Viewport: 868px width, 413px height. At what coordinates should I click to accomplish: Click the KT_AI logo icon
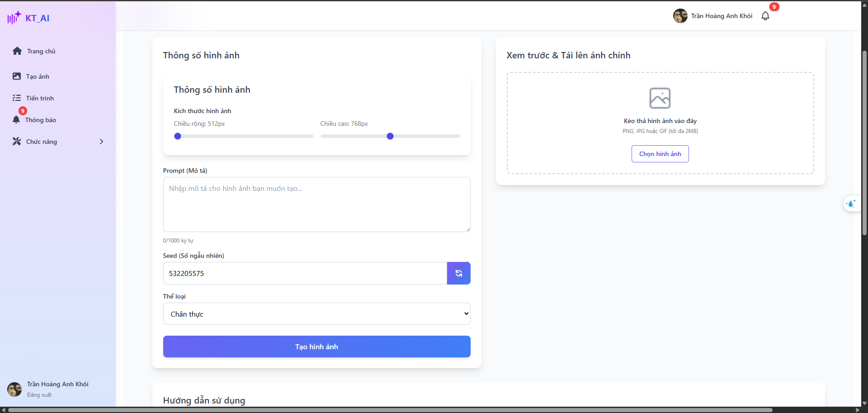[x=14, y=18]
